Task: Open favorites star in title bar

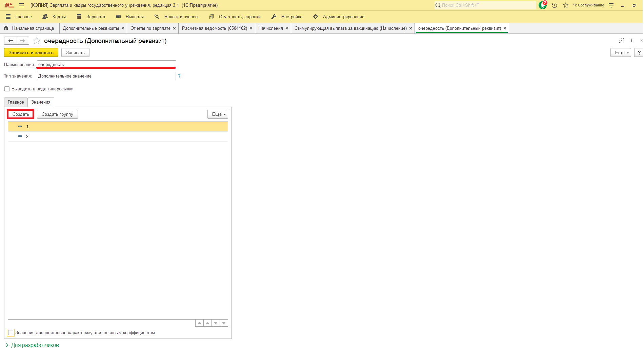Action: pos(566,5)
